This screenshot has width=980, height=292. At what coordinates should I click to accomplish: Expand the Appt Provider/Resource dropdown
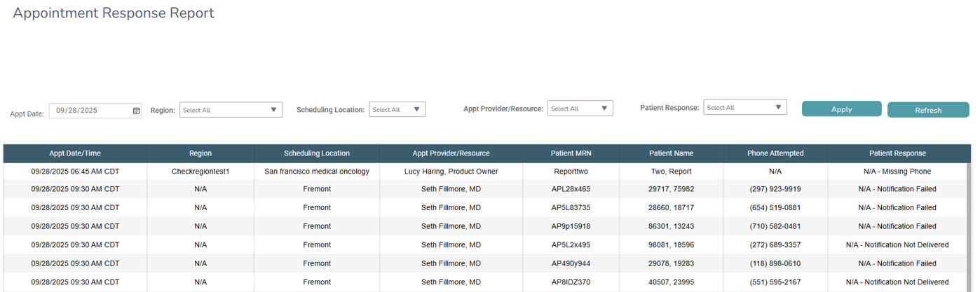(580, 109)
